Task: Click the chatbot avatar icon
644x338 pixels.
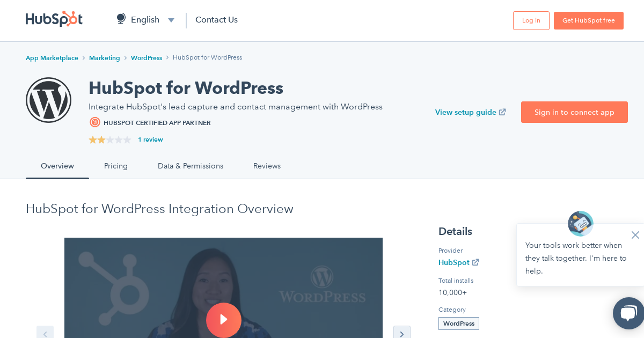Action: pos(580,223)
